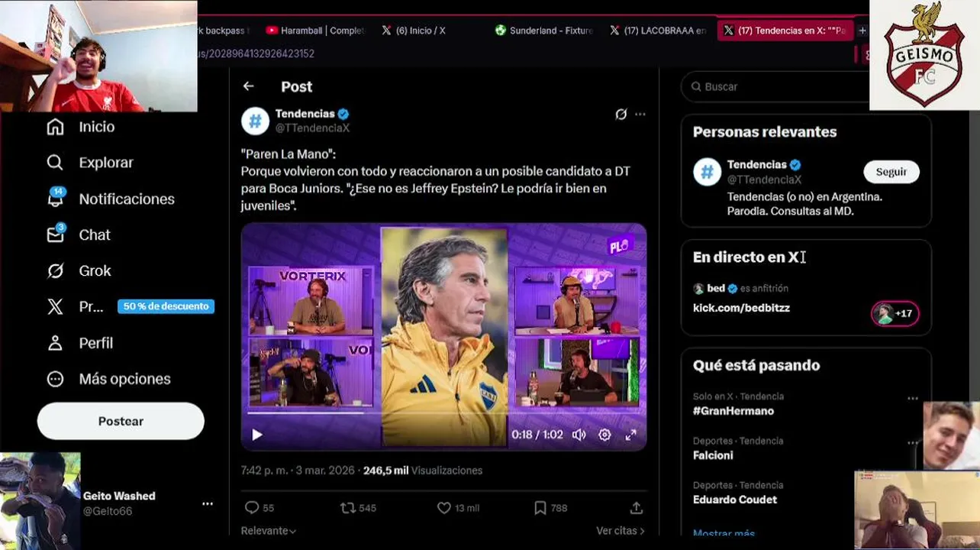This screenshot has width=980, height=550.
Task: Switch to the backpass browser tab
Action: click(x=225, y=31)
